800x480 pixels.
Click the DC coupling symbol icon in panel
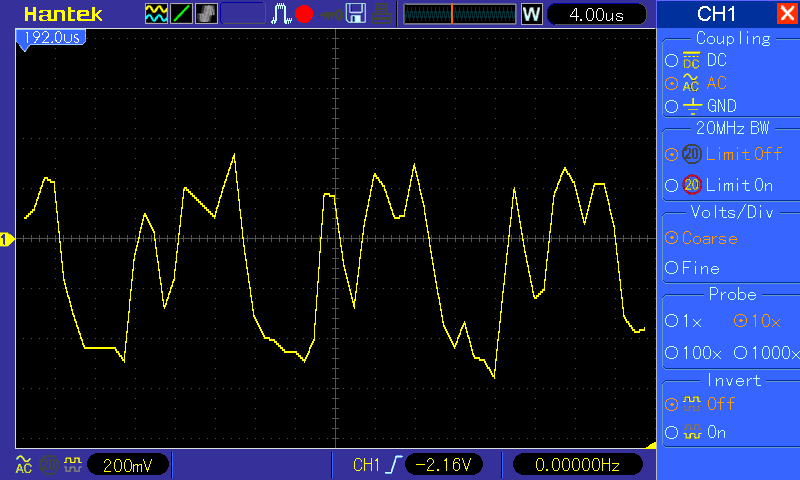[691, 60]
